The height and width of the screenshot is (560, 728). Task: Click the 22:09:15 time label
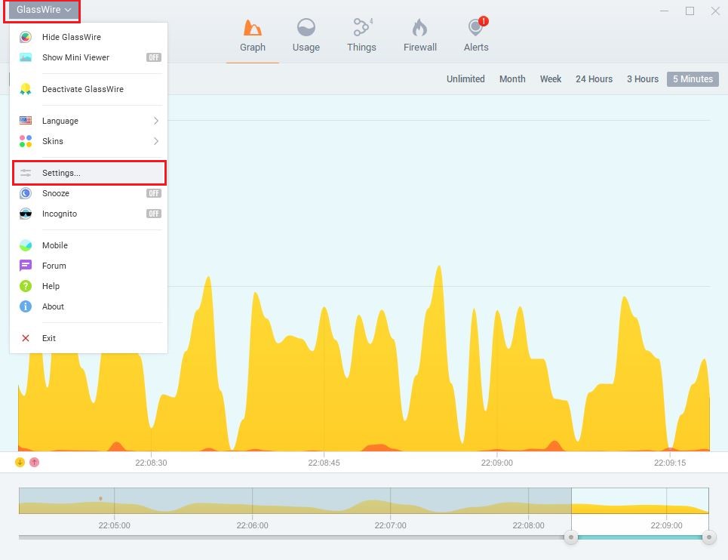[x=670, y=463]
